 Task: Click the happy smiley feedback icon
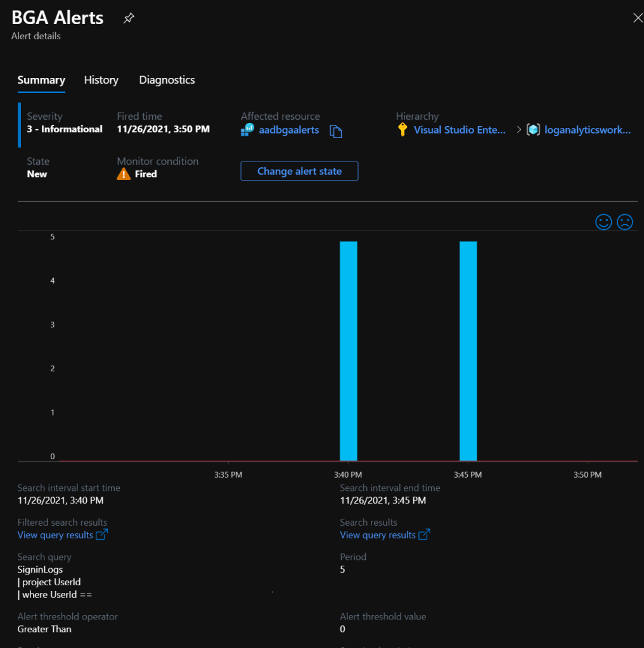pyautogui.click(x=603, y=222)
